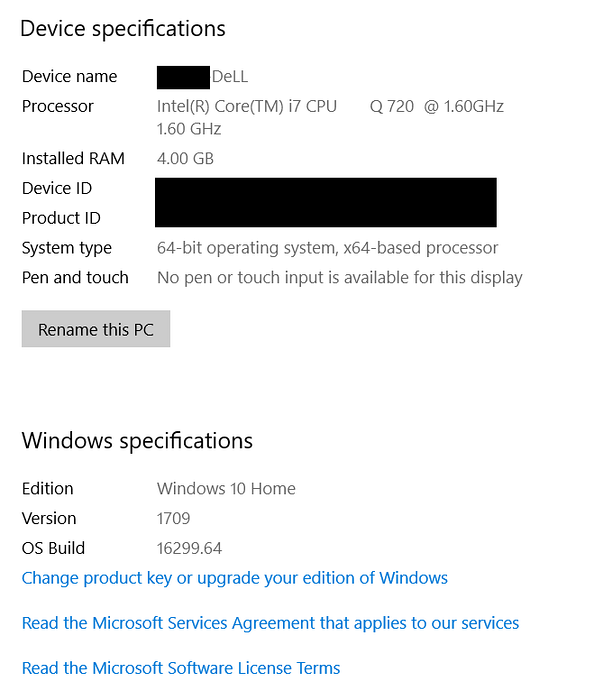Image resolution: width=603 pixels, height=700 pixels.
Task: Select the Product ID label
Action: click(61, 218)
